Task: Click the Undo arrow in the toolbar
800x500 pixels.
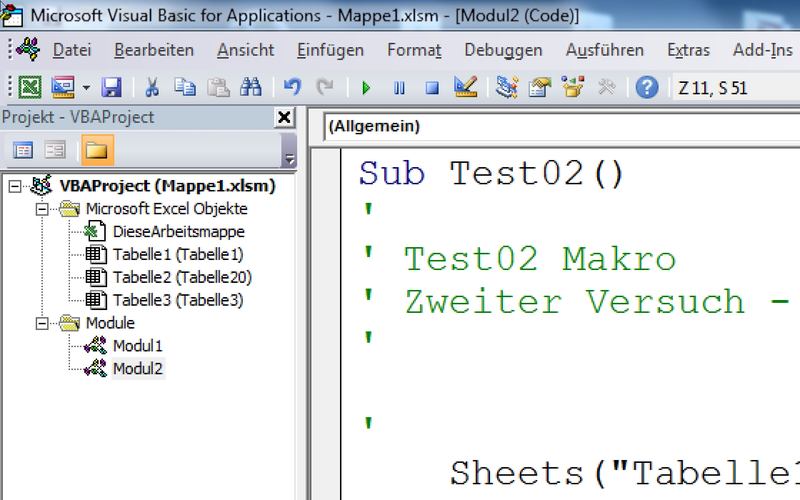Action: click(x=292, y=87)
